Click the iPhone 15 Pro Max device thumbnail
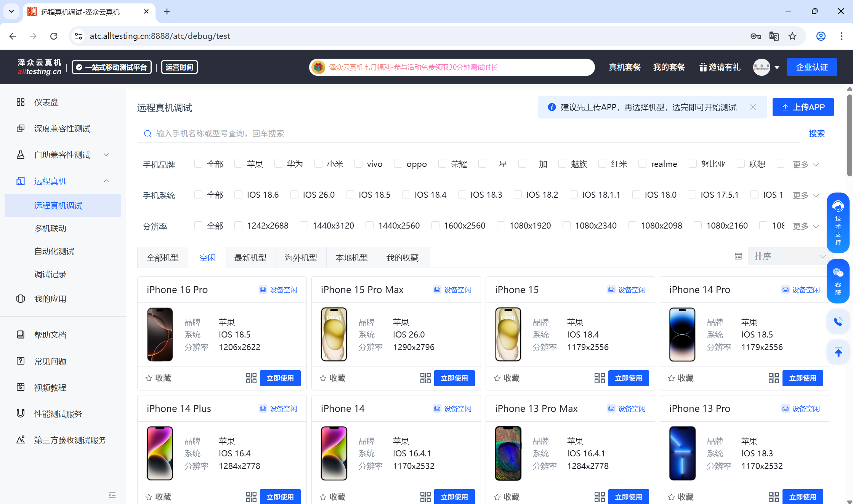853x504 pixels. [334, 334]
